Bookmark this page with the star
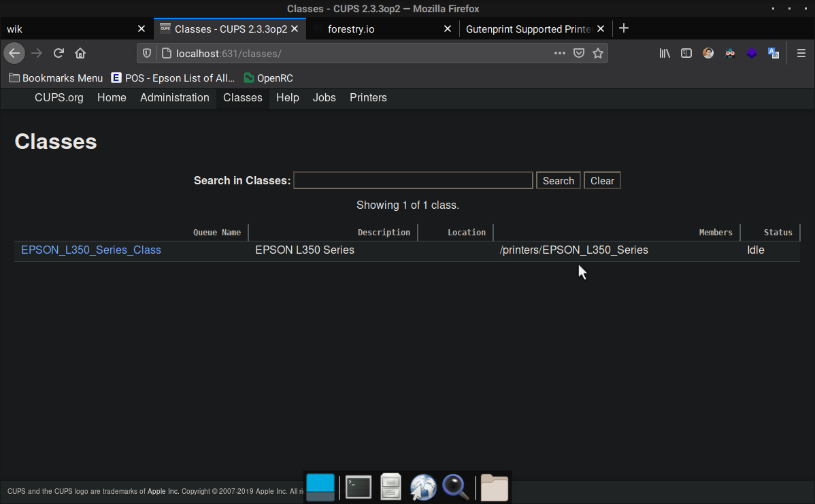The image size is (815, 504). [x=598, y=54]
